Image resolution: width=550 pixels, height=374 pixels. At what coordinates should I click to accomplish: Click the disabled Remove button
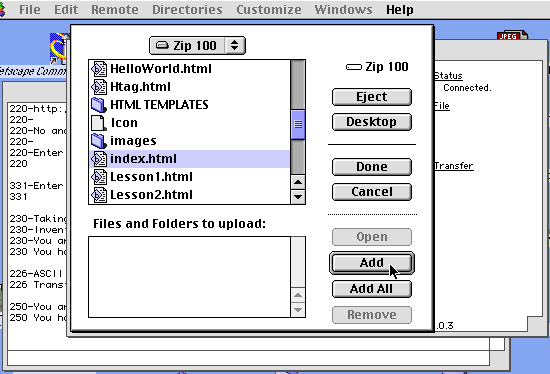(x=372, y=315)
